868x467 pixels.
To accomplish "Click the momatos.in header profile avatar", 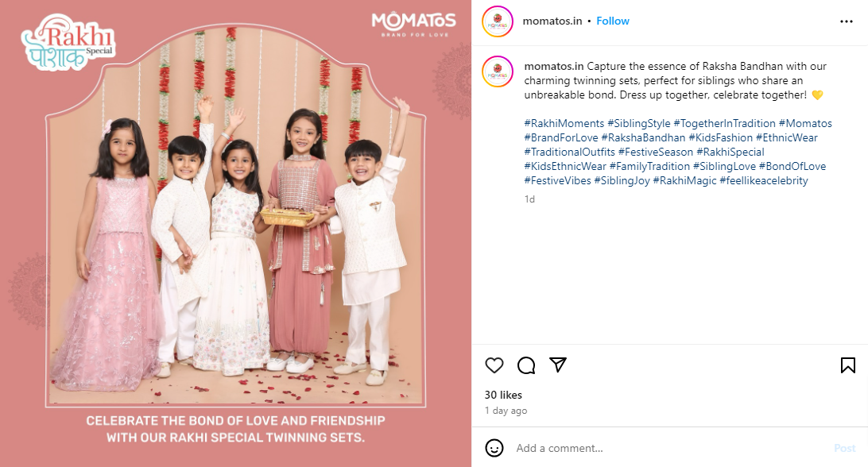I will (497, 21).
